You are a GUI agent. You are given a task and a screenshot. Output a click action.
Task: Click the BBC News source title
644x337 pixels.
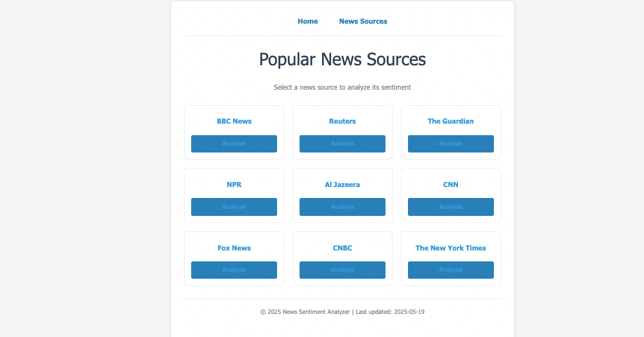pos(234,121)
